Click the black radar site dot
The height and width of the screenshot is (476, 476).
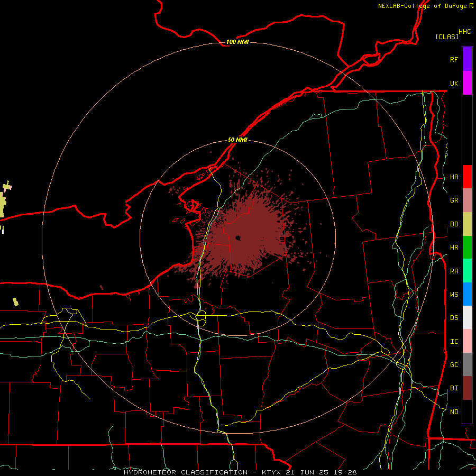click(x=238, y=238)
